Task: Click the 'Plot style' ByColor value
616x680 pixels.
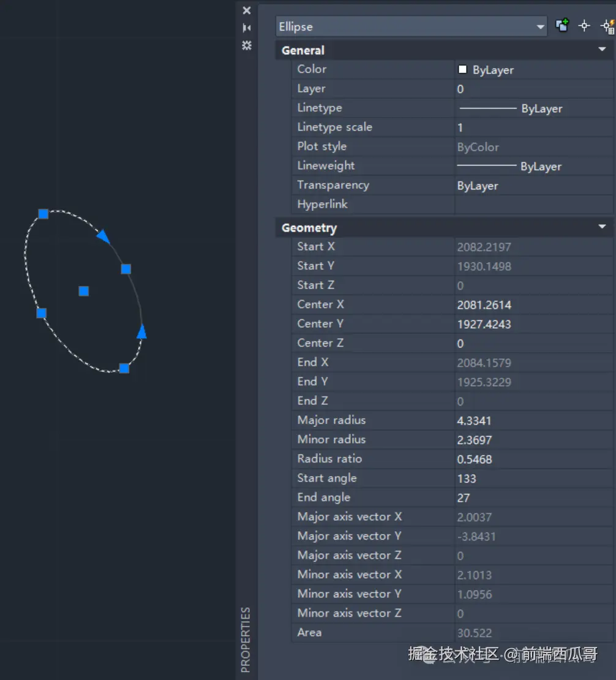Action: [x=478, y=148]
